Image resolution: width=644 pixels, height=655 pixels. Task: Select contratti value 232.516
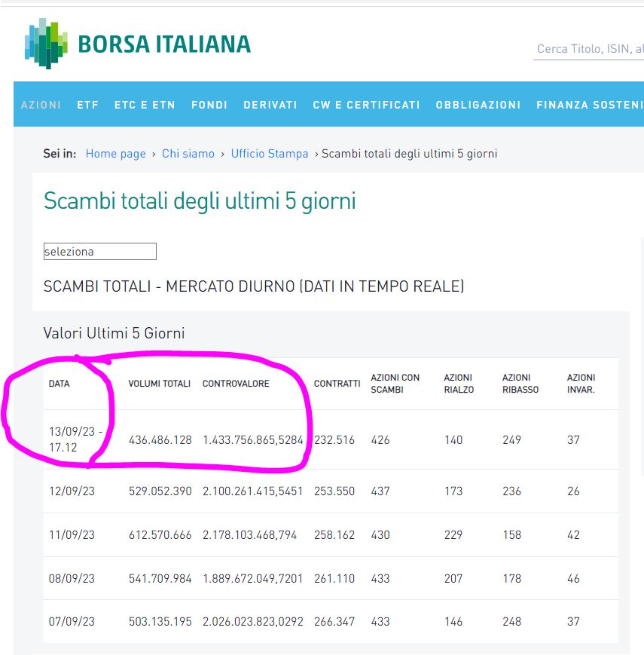334,440
